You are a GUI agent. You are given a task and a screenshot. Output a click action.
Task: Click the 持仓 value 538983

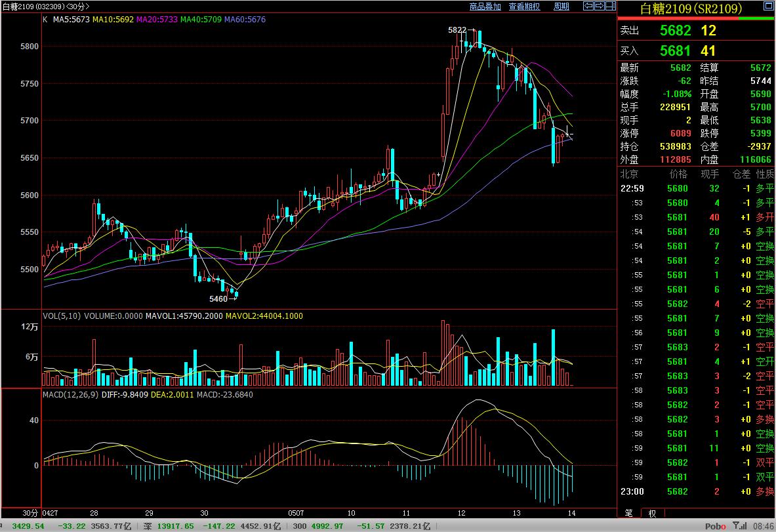coord(676,146)
